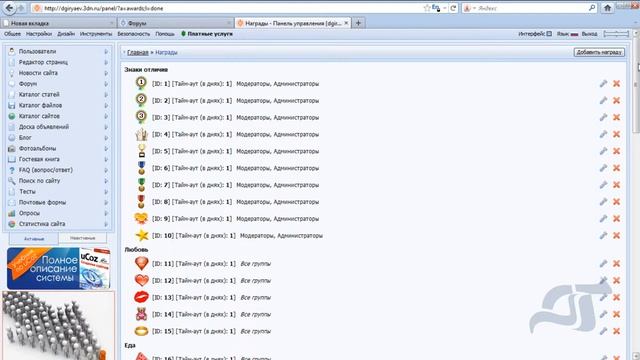
Task: Open the Дизайн menu
Action: (x=66, y=34)
